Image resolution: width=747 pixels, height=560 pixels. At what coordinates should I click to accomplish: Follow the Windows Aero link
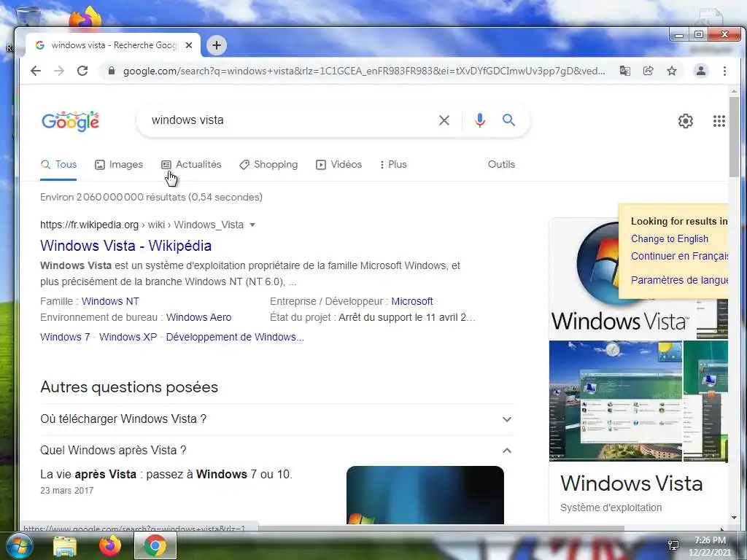(x=198, y=318)
